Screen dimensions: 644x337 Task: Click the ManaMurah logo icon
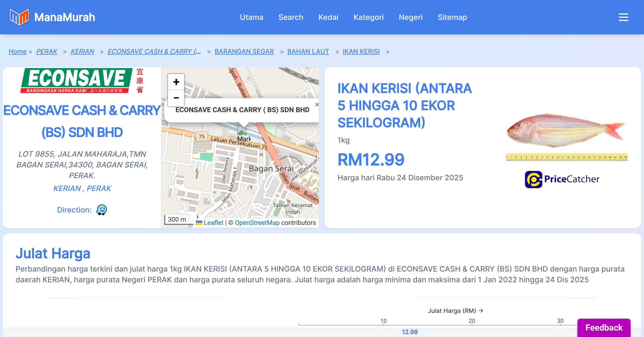[x=19, y=17]
